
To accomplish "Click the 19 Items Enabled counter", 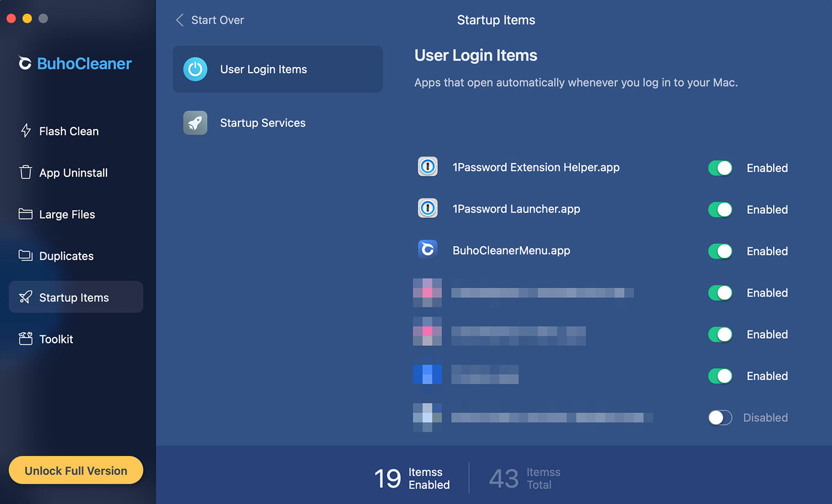I will (x=412, y=478).
